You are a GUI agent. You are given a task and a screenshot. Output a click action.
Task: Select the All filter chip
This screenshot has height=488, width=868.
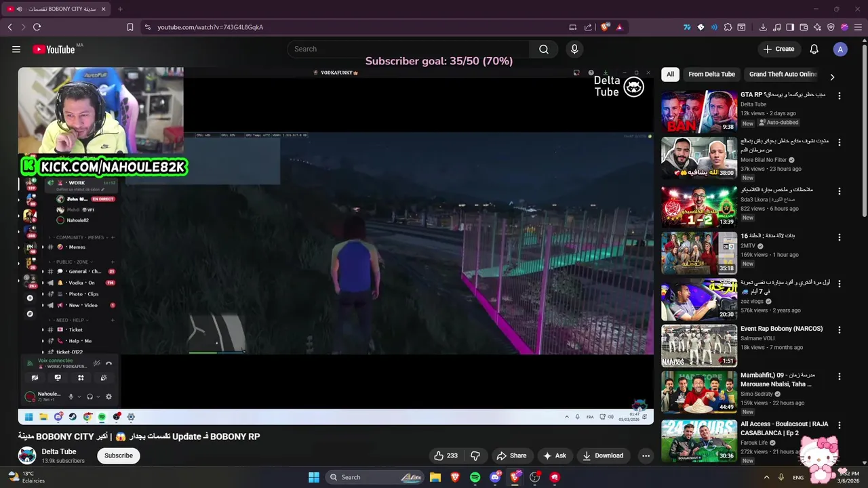point(670,74)
